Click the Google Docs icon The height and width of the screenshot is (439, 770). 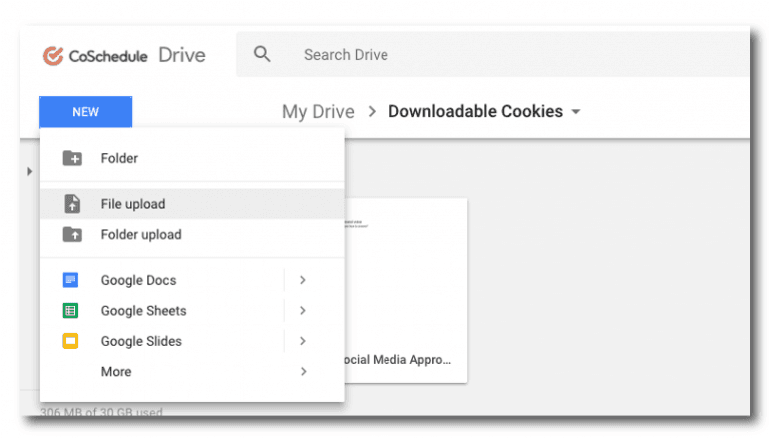71,281
